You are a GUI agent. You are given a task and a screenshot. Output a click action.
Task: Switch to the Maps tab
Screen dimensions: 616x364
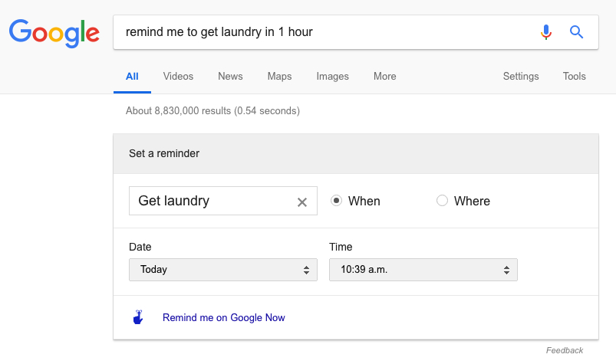tap(279, 76)
